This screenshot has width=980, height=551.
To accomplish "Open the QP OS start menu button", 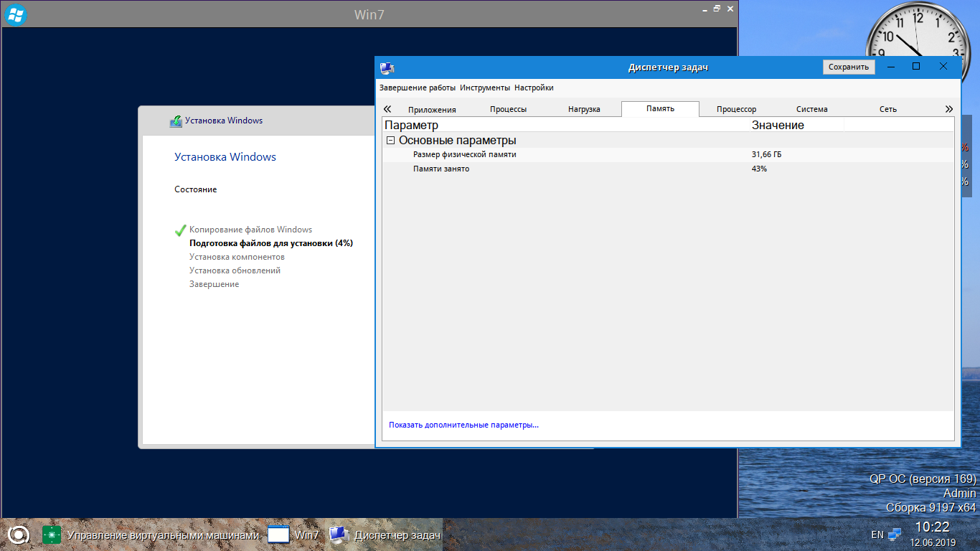I will click(19, 534).
